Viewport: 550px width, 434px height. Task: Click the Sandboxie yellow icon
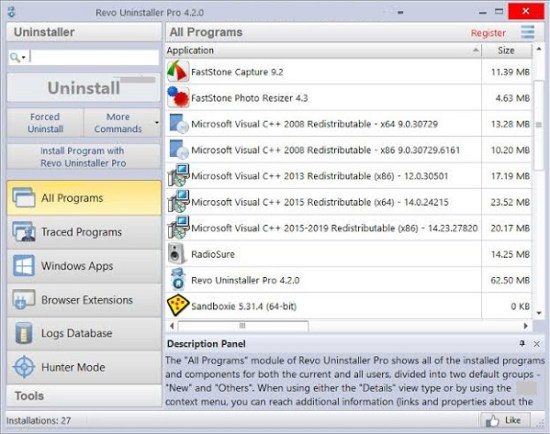[178, 305]
